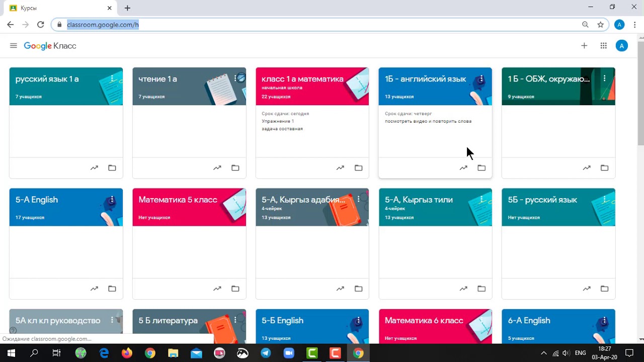This screenshot has height=362, width=644.
Task: Open Zoom from the taskbar
Action: [289, 353]
